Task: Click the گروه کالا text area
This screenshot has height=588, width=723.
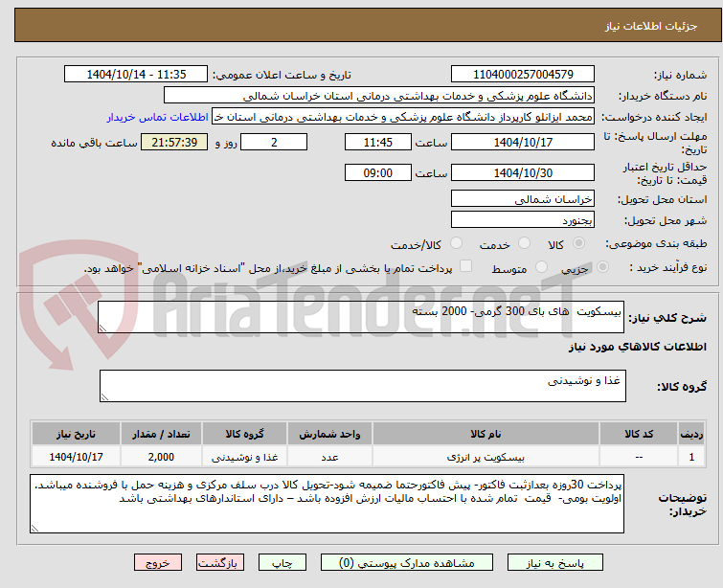Action: 362,386
